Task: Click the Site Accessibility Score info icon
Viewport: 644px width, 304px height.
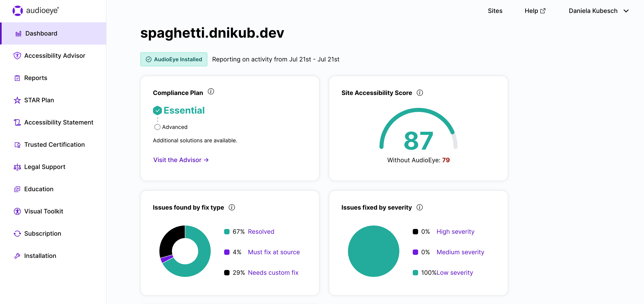Action: point(420,93)
